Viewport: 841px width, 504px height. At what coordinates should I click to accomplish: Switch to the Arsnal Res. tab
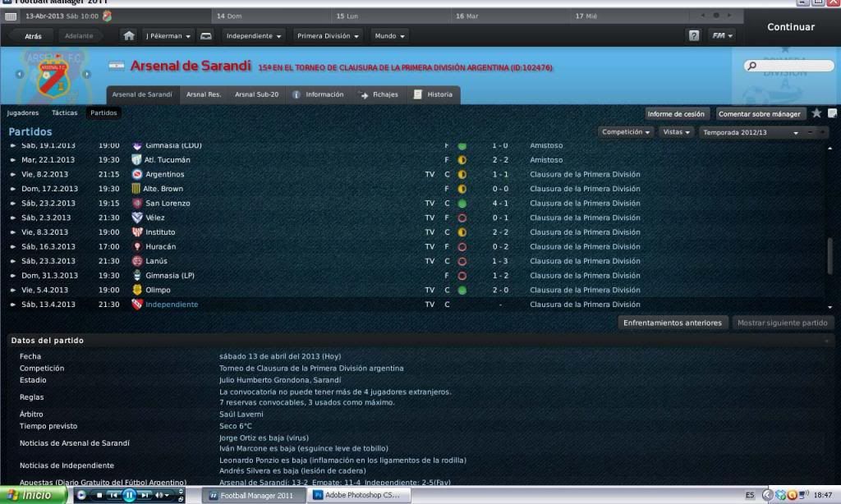coord(204,94)
